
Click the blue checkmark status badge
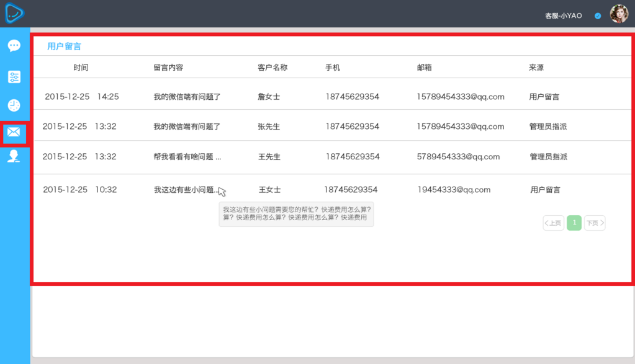click(x=597, y=16)
